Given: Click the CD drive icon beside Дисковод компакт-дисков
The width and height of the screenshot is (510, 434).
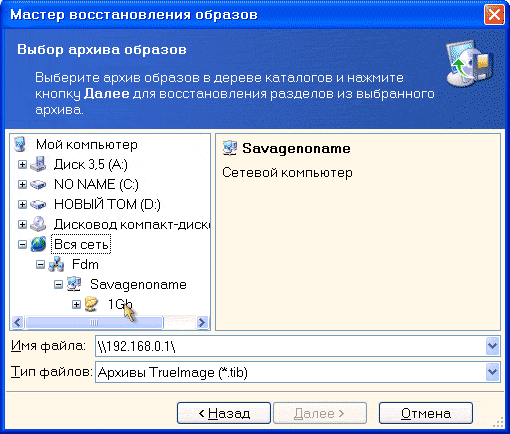Looking at the screenshot, I should point(38,224).
